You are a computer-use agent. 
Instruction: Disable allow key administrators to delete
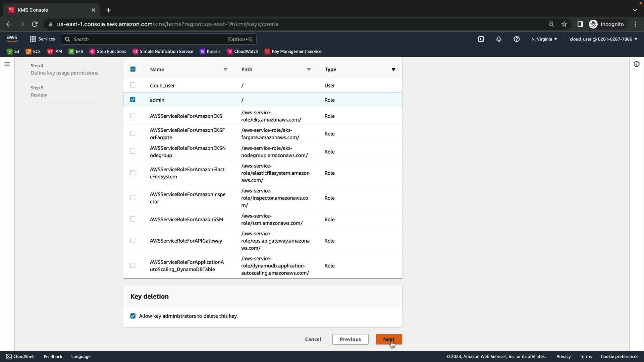[133, 316]
